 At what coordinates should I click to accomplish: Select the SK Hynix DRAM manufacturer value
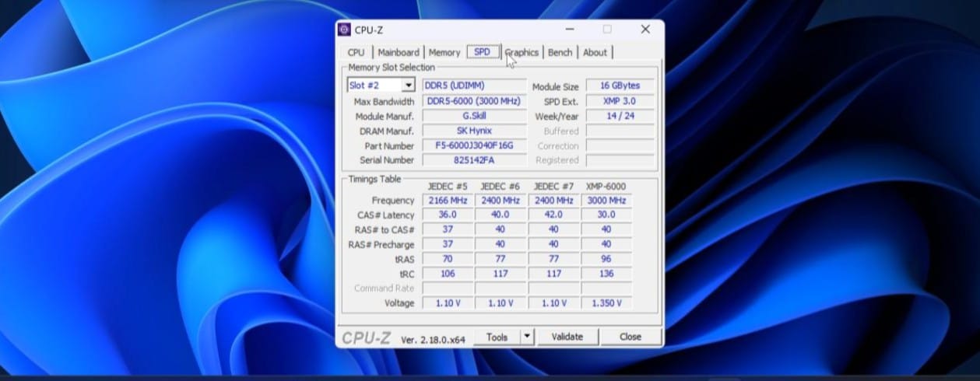tap(474, 131)
